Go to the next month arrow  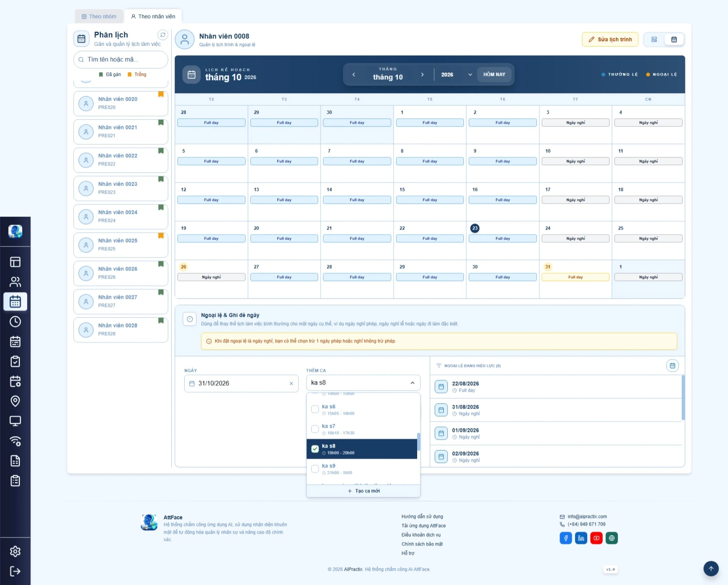422,75
